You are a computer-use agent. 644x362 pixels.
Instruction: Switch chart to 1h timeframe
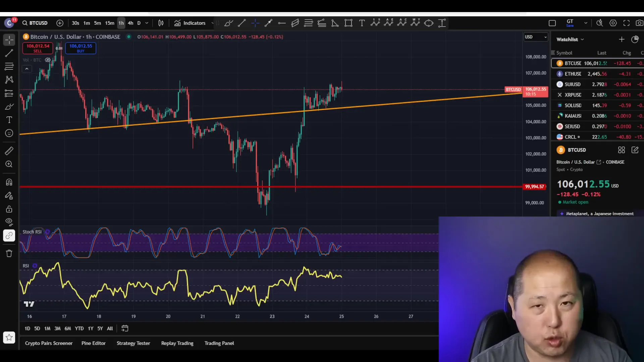(121, 23)
